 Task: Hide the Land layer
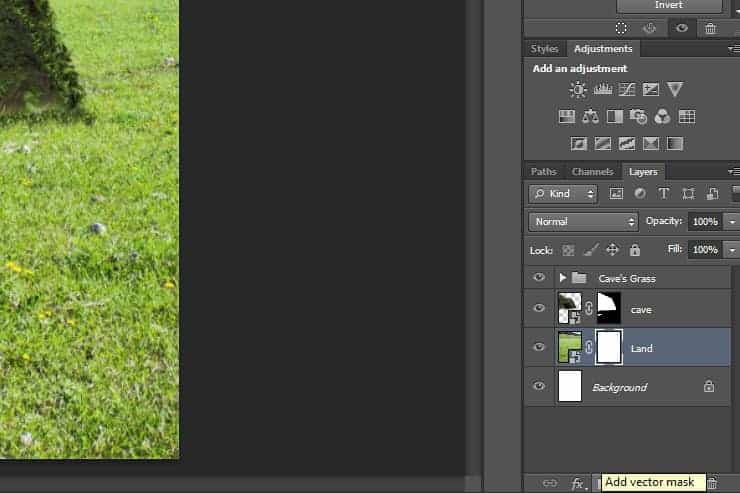click(x=539, y=347)
